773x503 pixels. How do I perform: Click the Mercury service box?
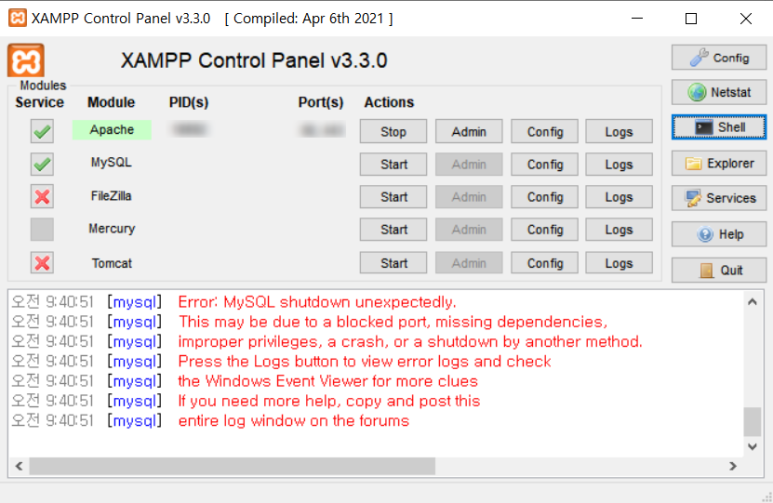[x=42, y=229]
